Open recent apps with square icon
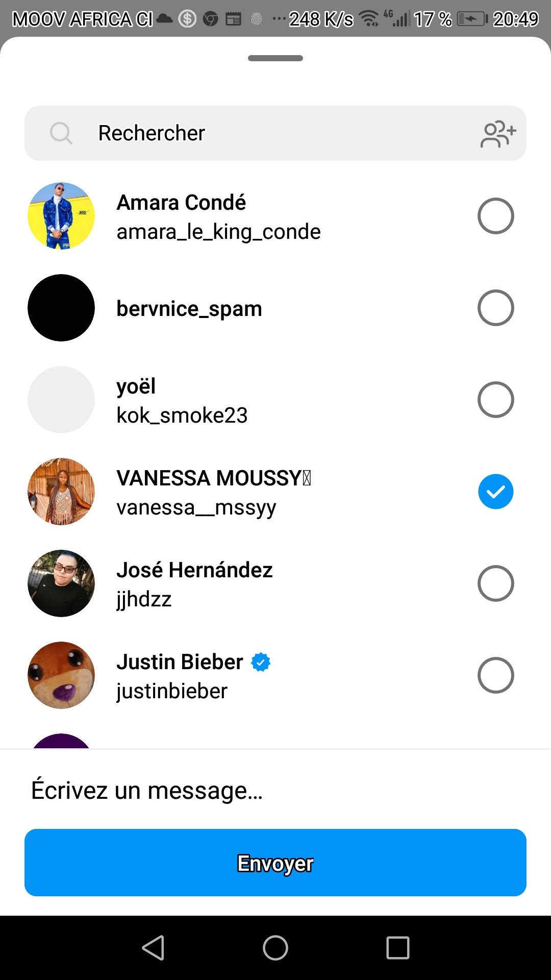This screenshot has height=980, width=551. pos(398,948)
